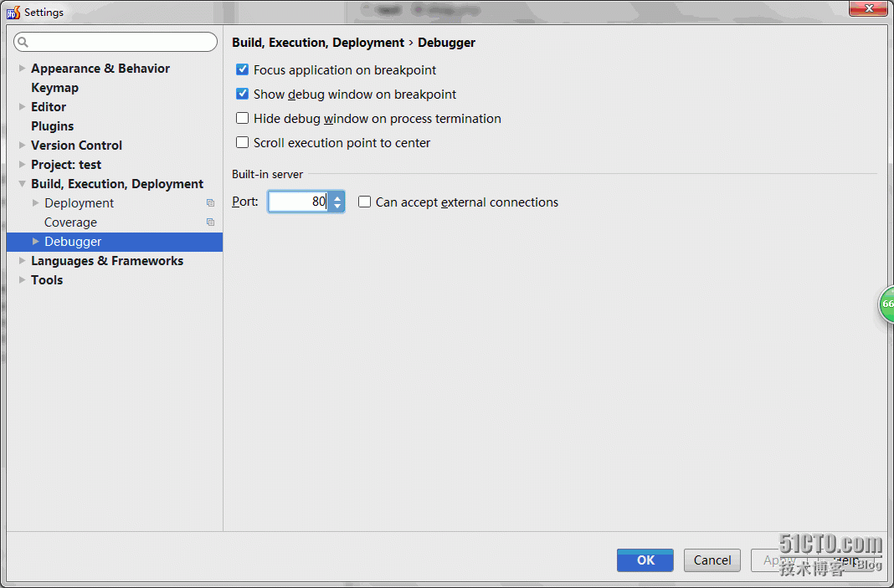Increase the port number with up arrow
The image size is (894, 588).
click(x=337, y=197)
